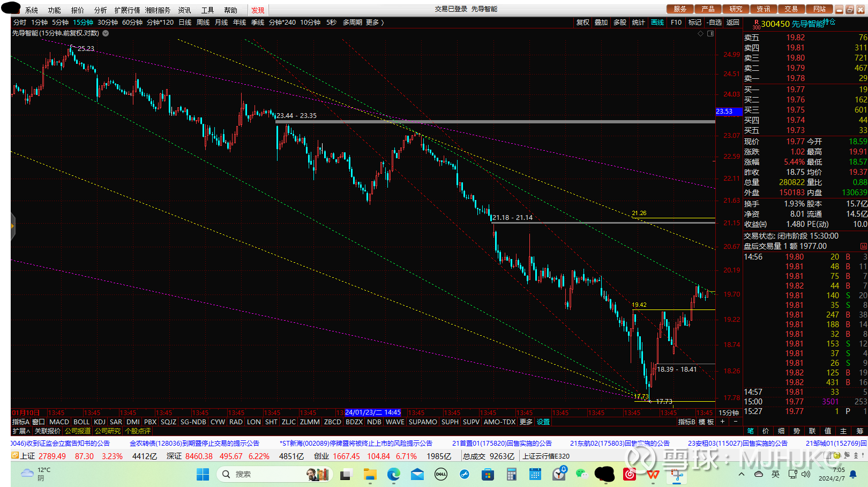The height and width of the screenshot is (487, 868).
Task: Click the 发现 tab in the menu bar
Action: [x=258, y=10]
